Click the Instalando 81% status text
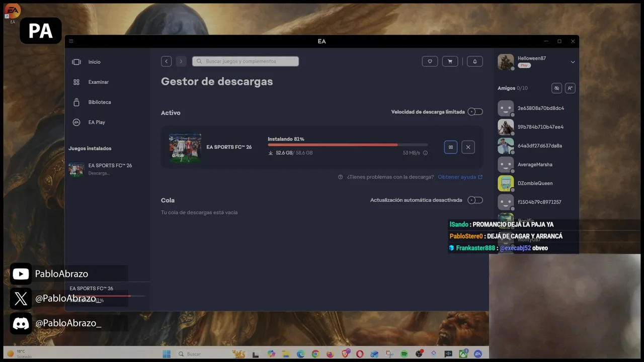Image resolution: width=644 pixels, height=362 pixels. pyautogui.click(x=286, y=139)
